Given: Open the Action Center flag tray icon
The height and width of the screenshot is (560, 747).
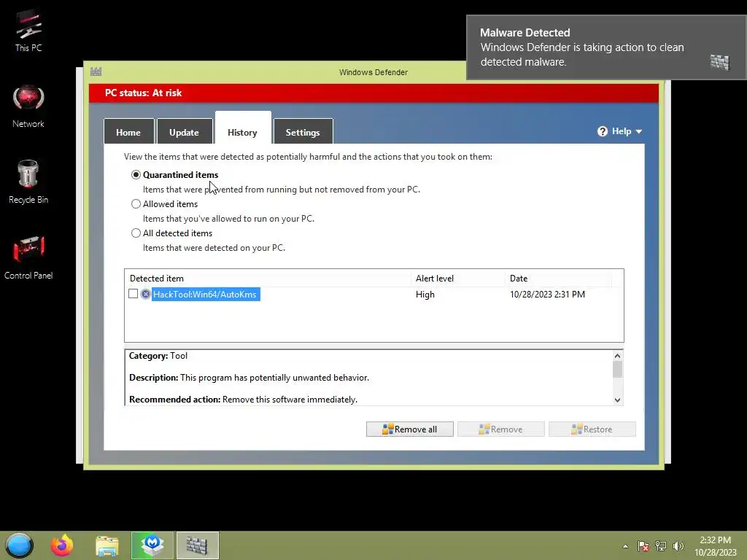Looking at the screenshot, I should tap(643, 546).
